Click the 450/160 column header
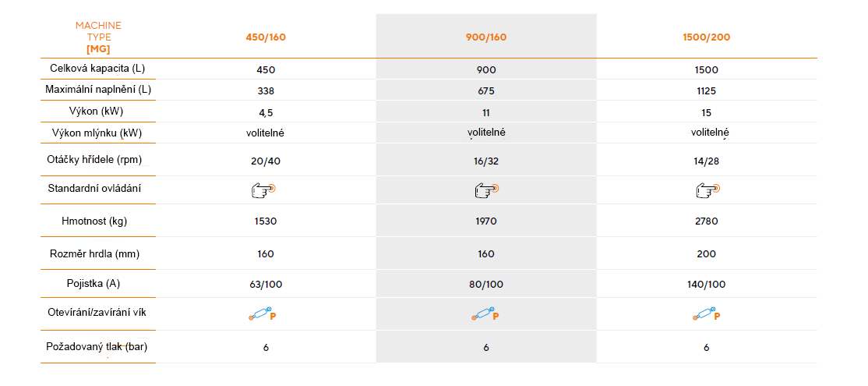Image resolution: width=868 pixels, height=386 pixels. coord(265,37)
